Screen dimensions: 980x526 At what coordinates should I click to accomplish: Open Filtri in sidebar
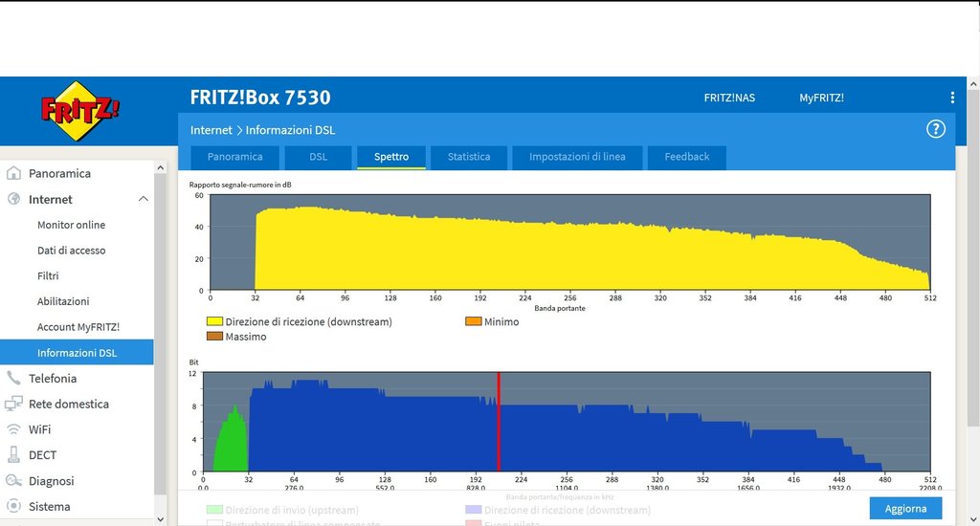(48, 276)
